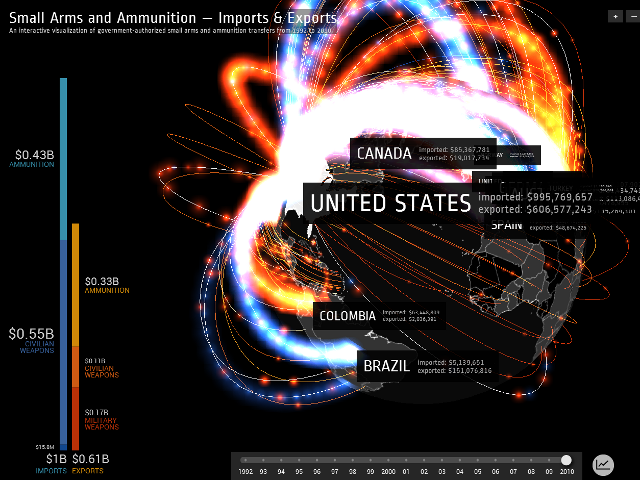Toggle exports Ammunition orange bar segment
640x480 pixels.
coord(75,284)
